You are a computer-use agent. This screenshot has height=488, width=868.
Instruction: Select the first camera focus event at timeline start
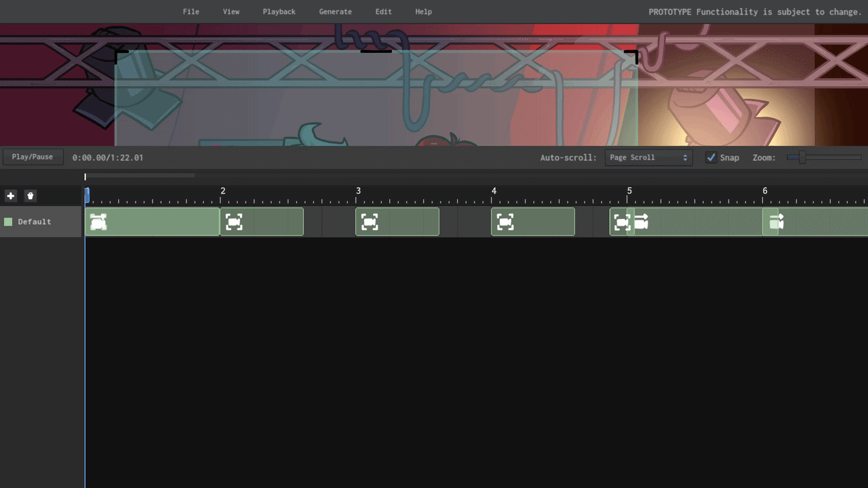pyautogui.click(x=99, y=222)
